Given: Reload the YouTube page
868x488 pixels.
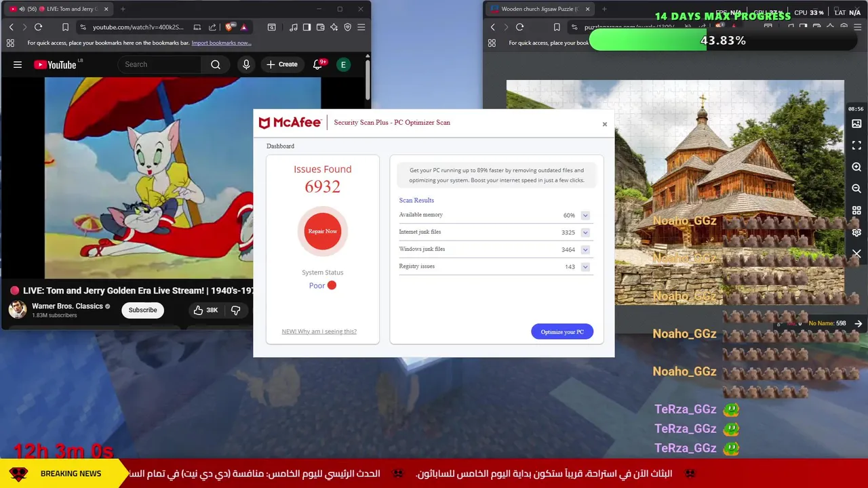Looking at the screenshot, I should click(38, 27).
